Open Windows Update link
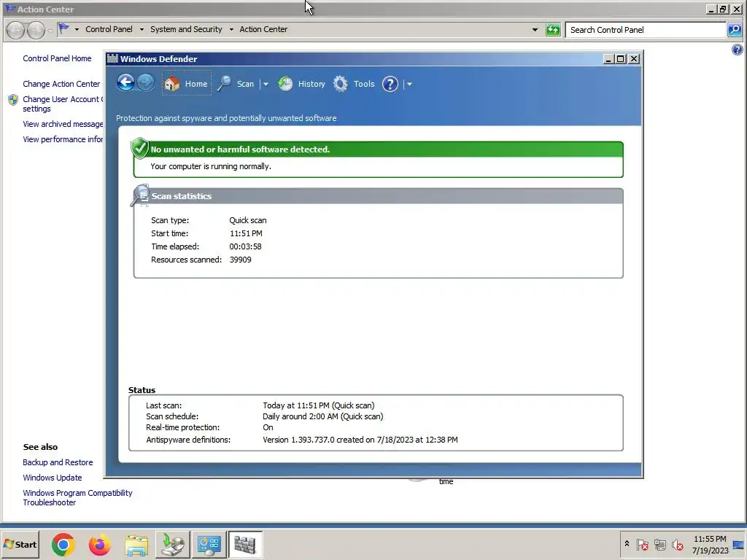Screen dimensions: 747x560 pos(53,478)
